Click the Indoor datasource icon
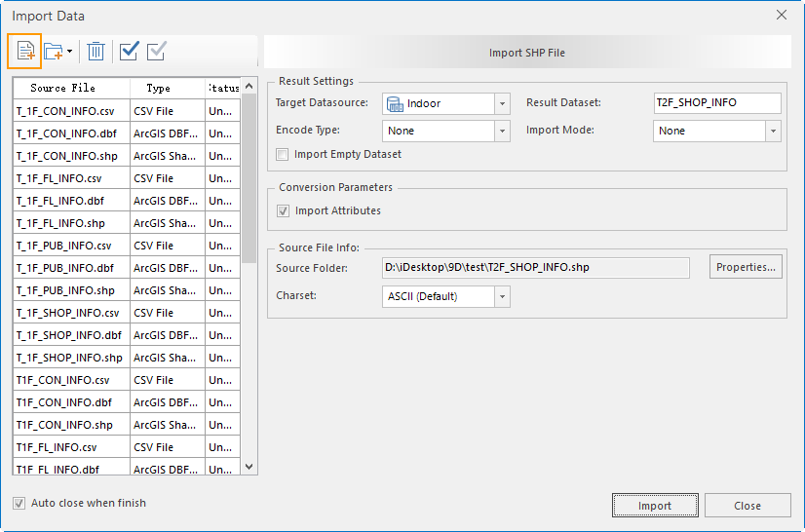805x532 pixels. click(394, 103)
